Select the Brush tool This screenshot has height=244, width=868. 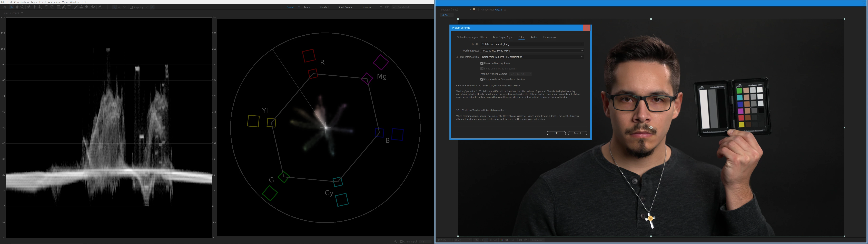[75, 7]
